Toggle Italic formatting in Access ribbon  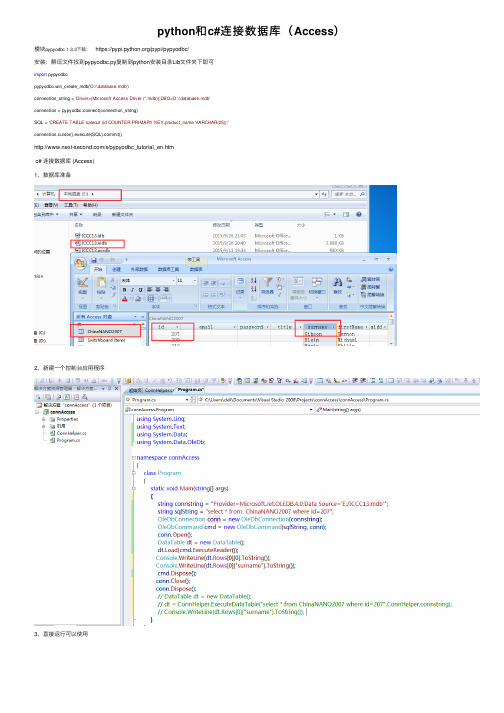click(x=132, y=290)
